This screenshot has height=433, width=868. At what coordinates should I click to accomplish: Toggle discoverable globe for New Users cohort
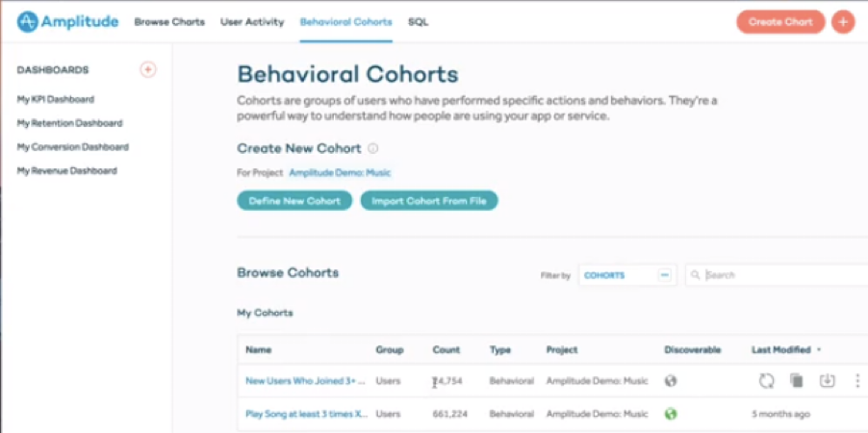point(671,381)
